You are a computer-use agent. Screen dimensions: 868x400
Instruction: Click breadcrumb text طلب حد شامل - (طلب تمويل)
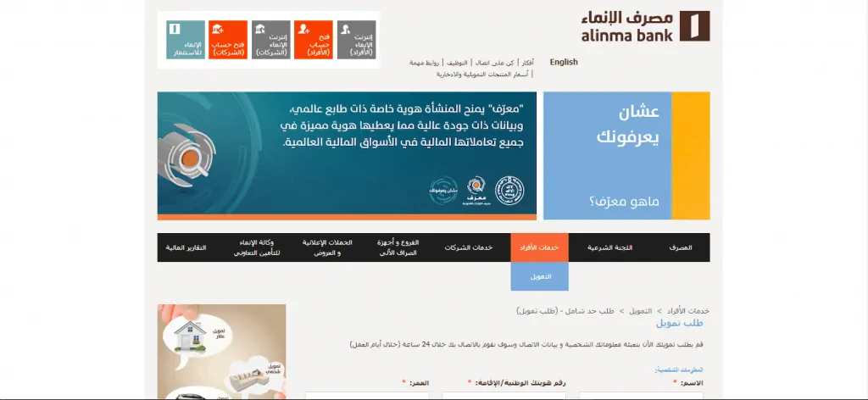[x=565, y=311]
